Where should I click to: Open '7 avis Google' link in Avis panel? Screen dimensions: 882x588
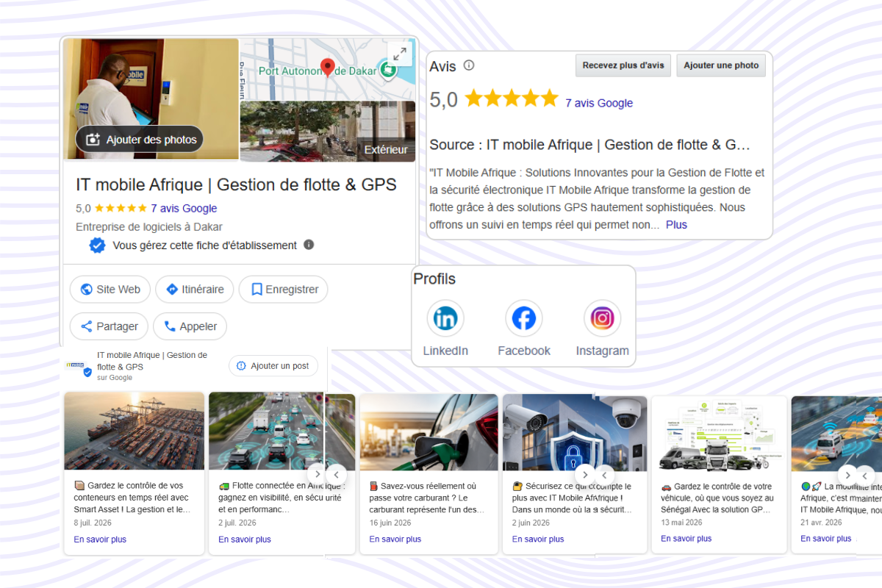click(599, 103)
